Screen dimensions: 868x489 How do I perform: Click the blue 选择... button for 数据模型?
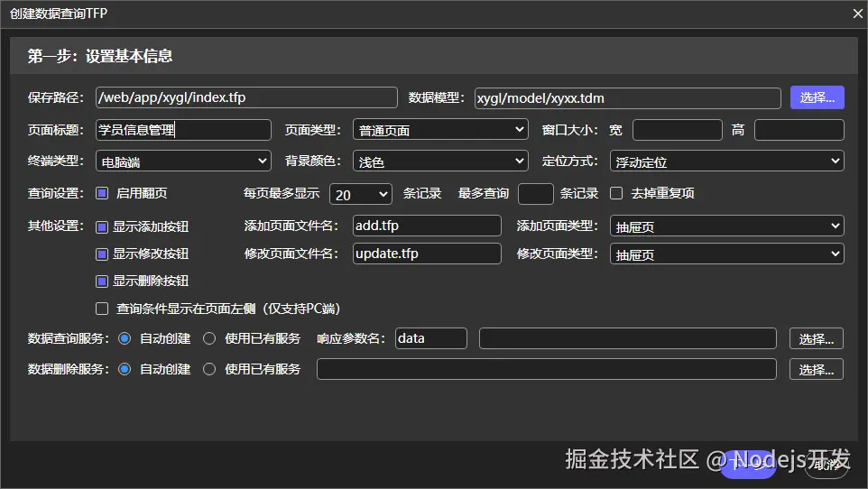coord(817,97)
